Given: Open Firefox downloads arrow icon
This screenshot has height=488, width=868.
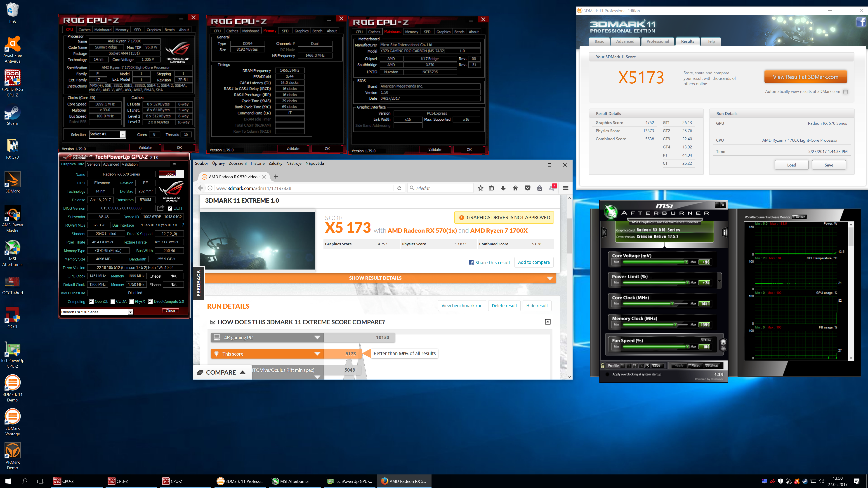Looking at the screenshot, I should point(503,188).
